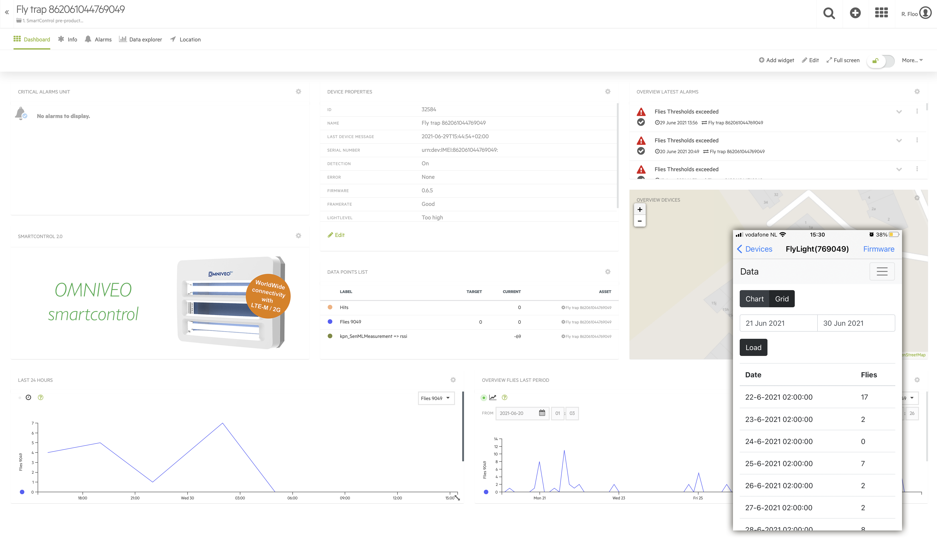Click the plus create icon in header
937x560 pixels.
click(855, 13)
